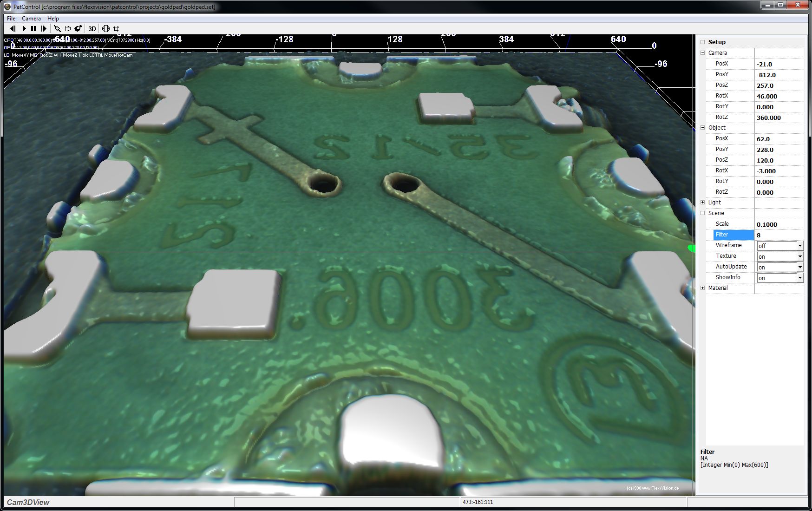Expand the Light property group

click(703, 203)
